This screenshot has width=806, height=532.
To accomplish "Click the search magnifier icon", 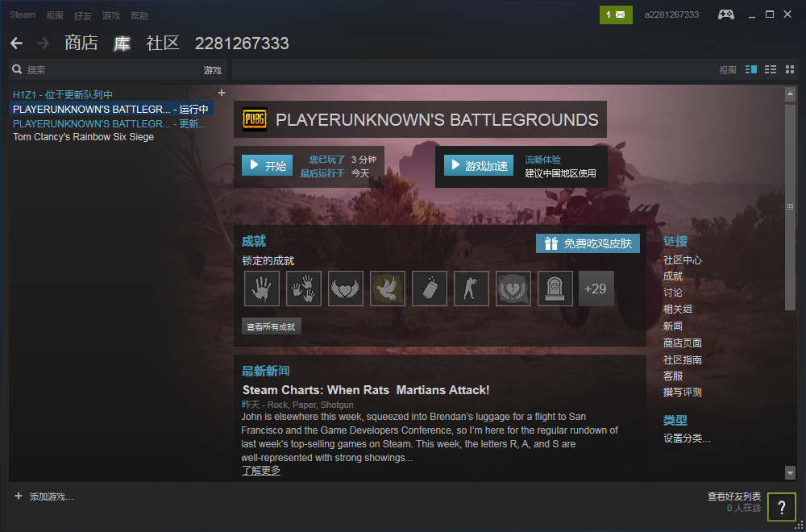I will [x=17, y=69].
